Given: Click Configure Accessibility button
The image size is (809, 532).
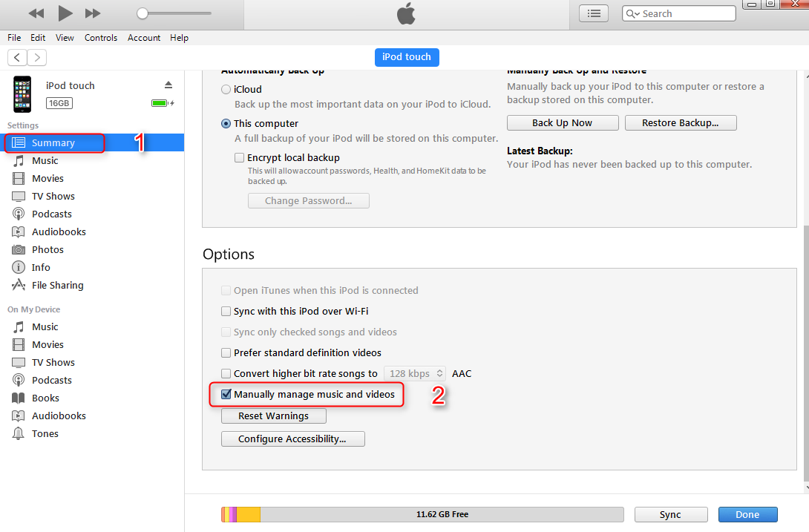Looking at the screenshot, I should [292, 439].
